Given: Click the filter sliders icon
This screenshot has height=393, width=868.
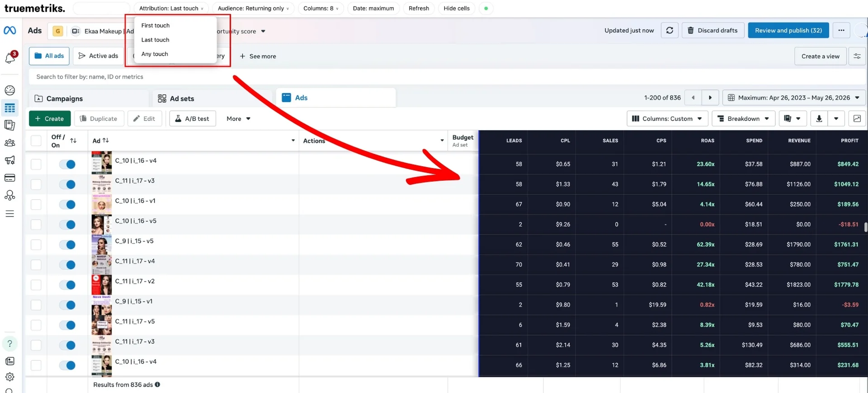Looking at the screenshot, I should [x=857, y=56].
